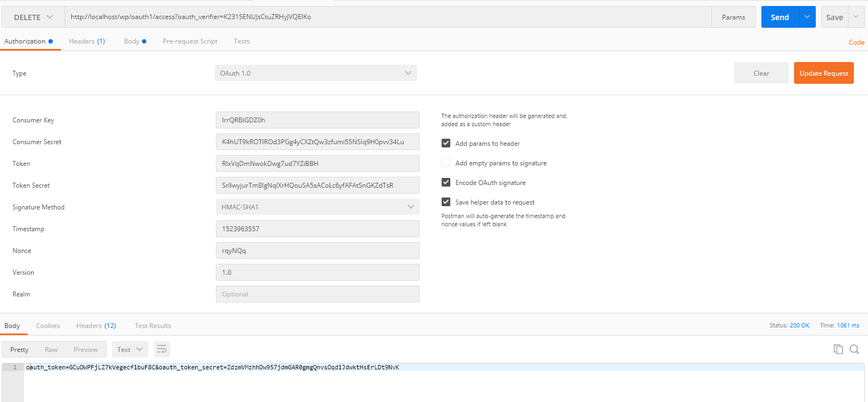This screenshot has height=402, width=868.
Task: Select the Raw response view
Action: pyautogui.click(x=51, y=349)
